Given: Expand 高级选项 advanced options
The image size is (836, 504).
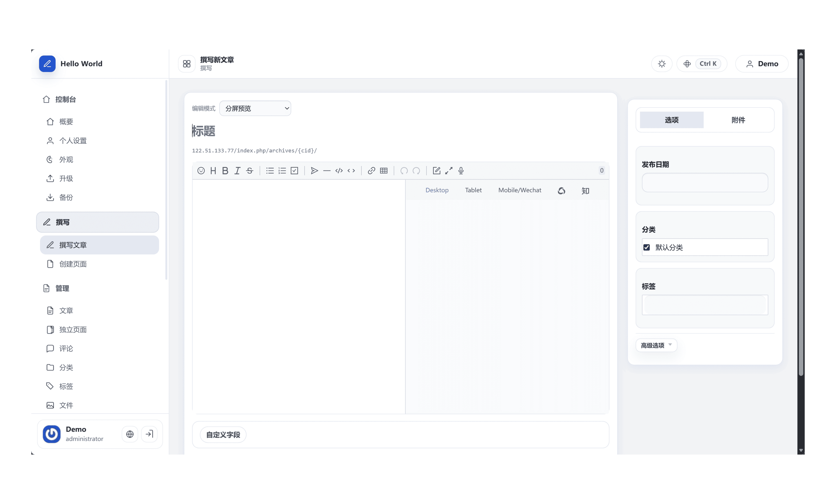Looking at the screenshot, I should (x=656, y=345).
